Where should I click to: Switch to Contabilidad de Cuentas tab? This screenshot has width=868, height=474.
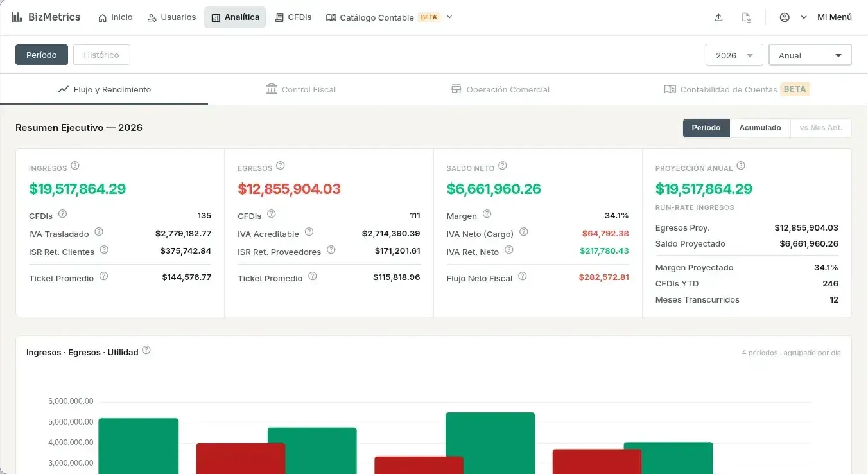pyautogui.click(x=737, y=89)
